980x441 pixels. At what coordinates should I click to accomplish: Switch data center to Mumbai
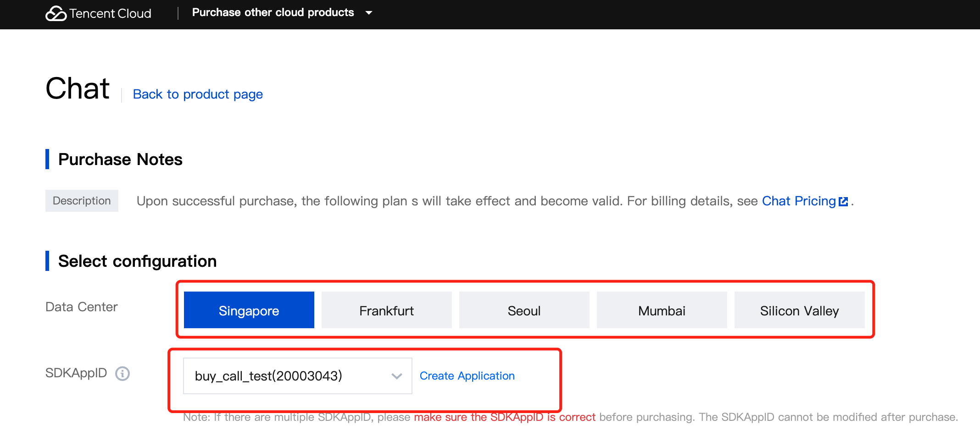(662, 310)
